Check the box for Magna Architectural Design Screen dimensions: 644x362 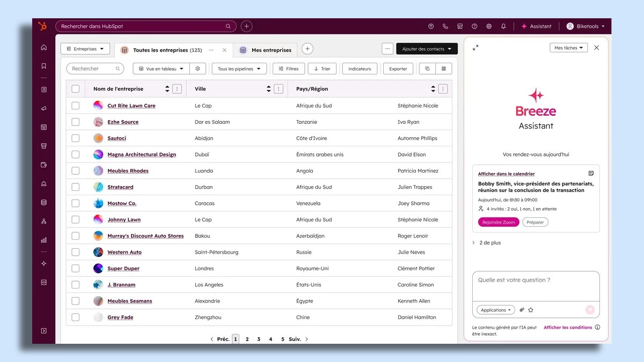tap(75, 154)
